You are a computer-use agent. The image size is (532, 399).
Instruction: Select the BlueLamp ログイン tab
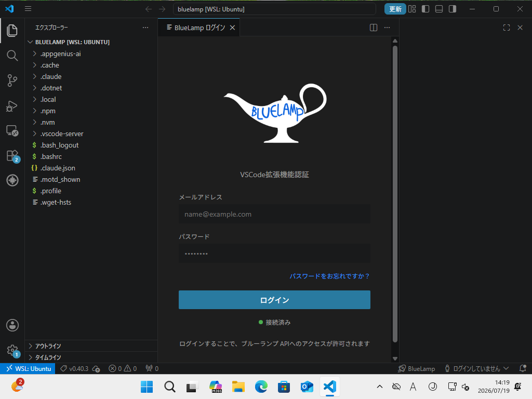pyautogui.click(x=199, y=28)
